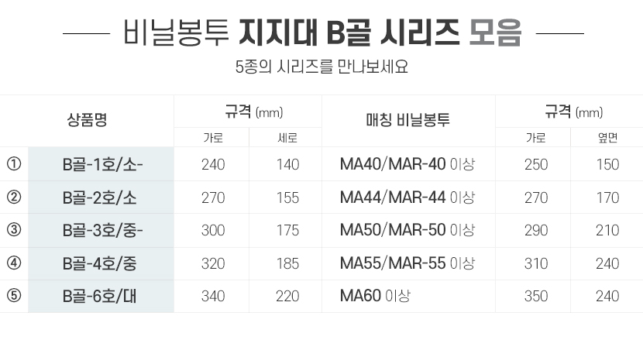This screenshot has height=364, width=643.
Task: Select the B골-6호/대 product cell
Action: pyautogui.click(x=101, y=296)
